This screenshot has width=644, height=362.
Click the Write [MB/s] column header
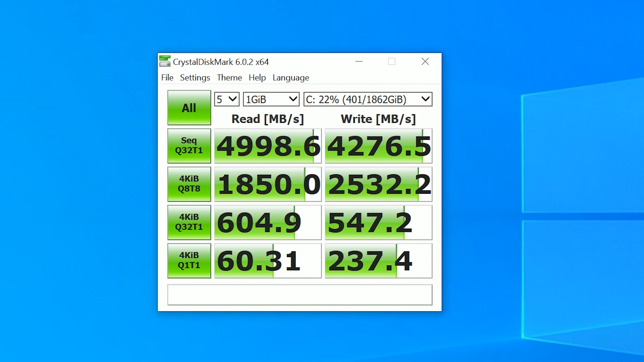pos(379,119)
